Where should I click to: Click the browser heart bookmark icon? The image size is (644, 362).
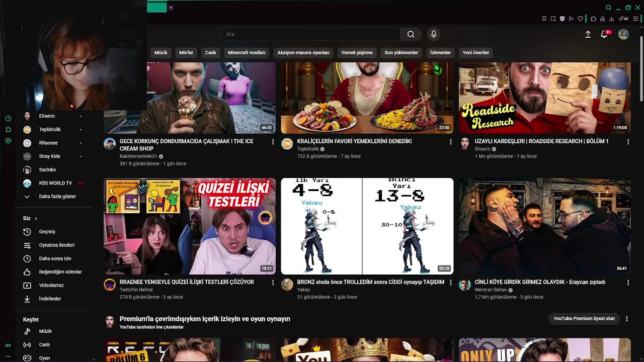pos(580,19)
